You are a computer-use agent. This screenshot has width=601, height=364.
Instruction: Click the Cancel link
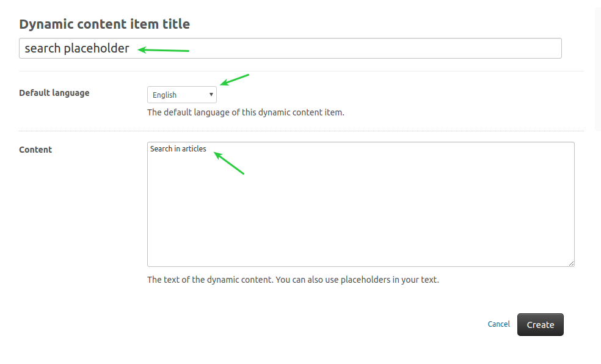pyautogui.click(x=498, y=324)
